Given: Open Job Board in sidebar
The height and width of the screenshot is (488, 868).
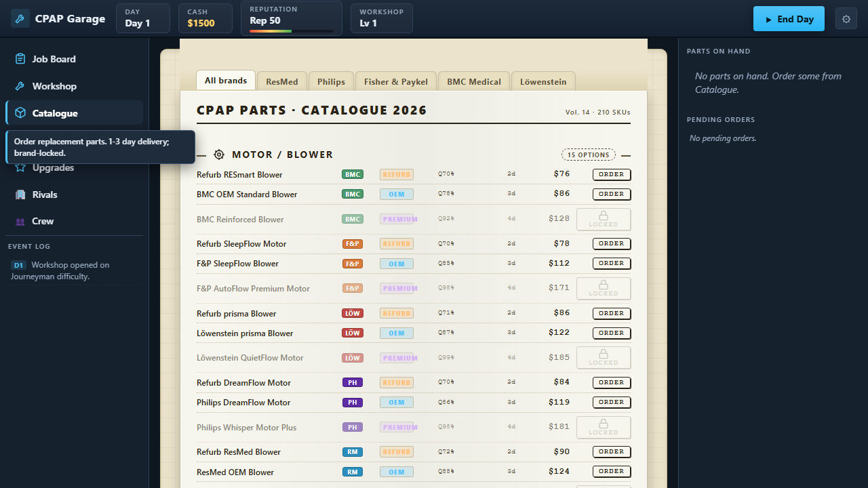Looking at the screenshot, I should pyautogui.click(x=75, y=59).
